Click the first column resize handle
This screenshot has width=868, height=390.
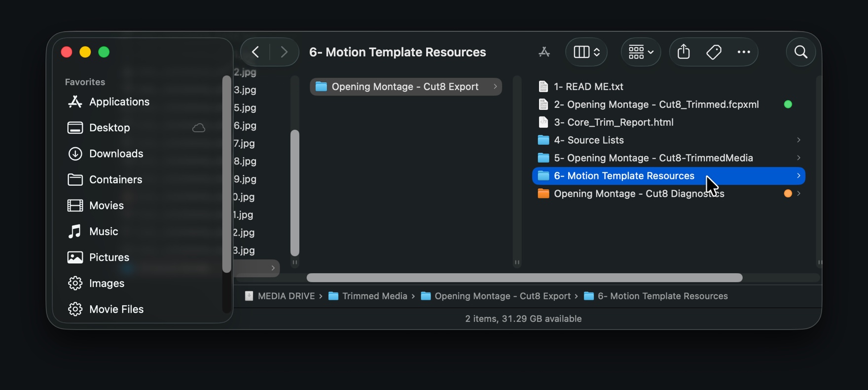pos(295,262)
